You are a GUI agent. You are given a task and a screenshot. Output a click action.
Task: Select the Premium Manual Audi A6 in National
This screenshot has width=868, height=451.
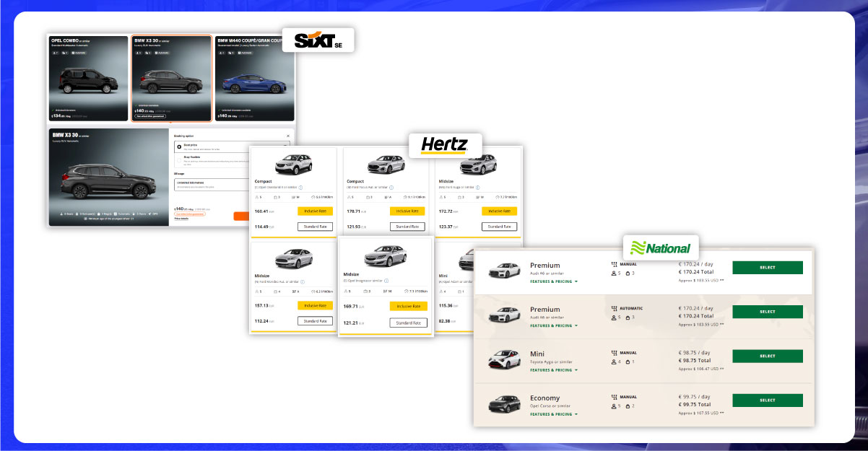[x=767, y=268]
